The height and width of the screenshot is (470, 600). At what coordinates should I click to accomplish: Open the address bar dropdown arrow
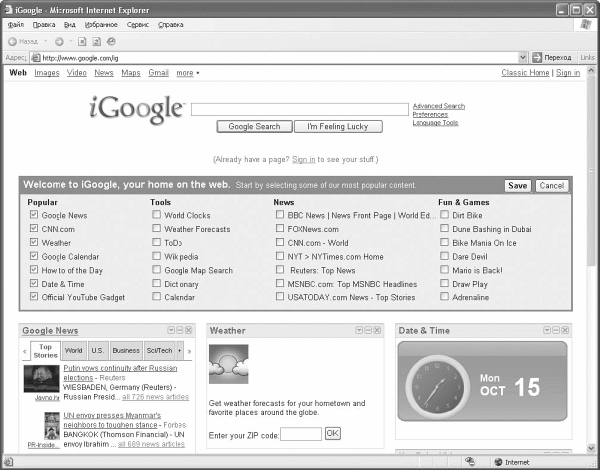tap(522, 58)
